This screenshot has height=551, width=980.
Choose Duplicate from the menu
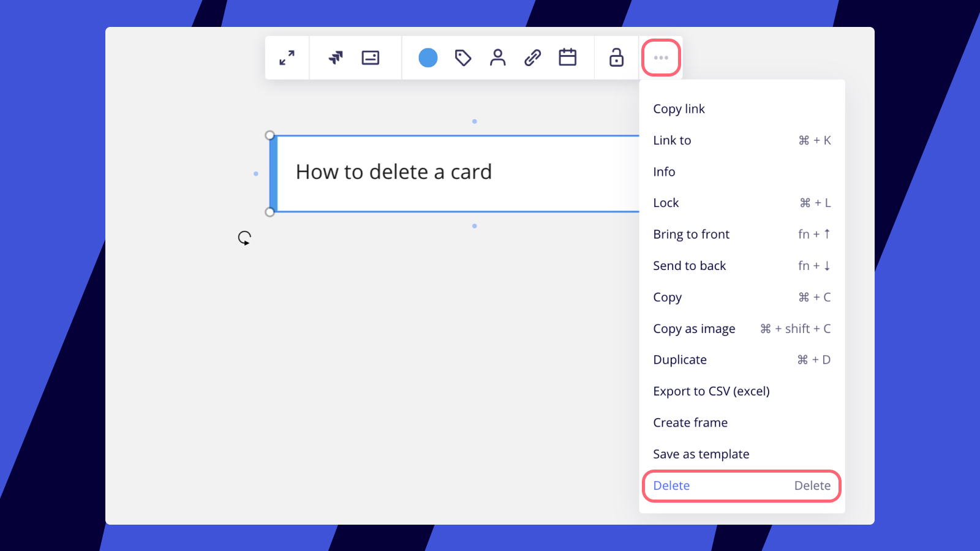[x=680, y=360]
